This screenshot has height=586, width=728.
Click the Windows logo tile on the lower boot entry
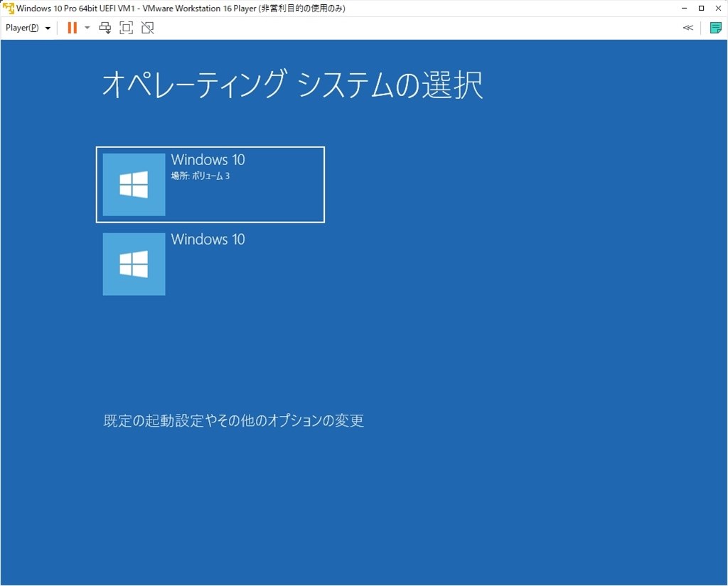click(134, 264)
